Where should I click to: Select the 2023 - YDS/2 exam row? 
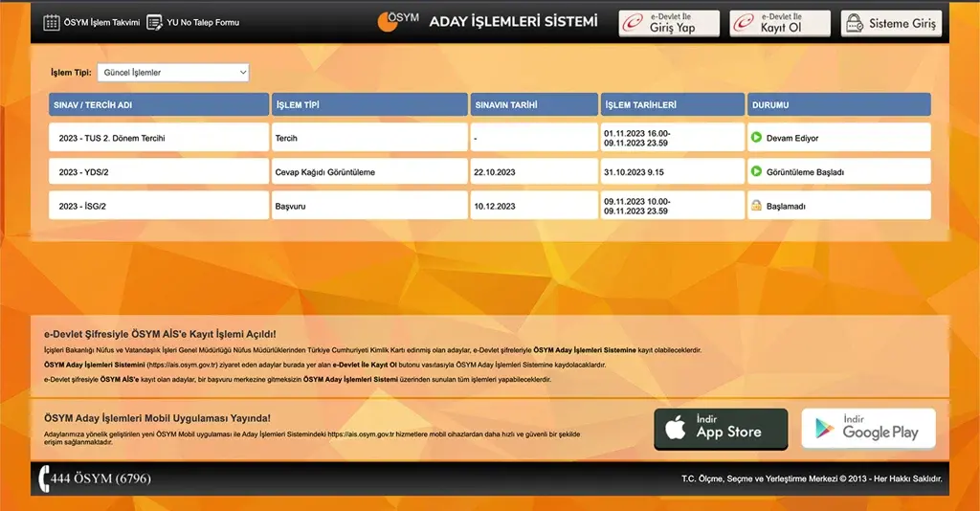pyautogui.click(x=90, y=172)
